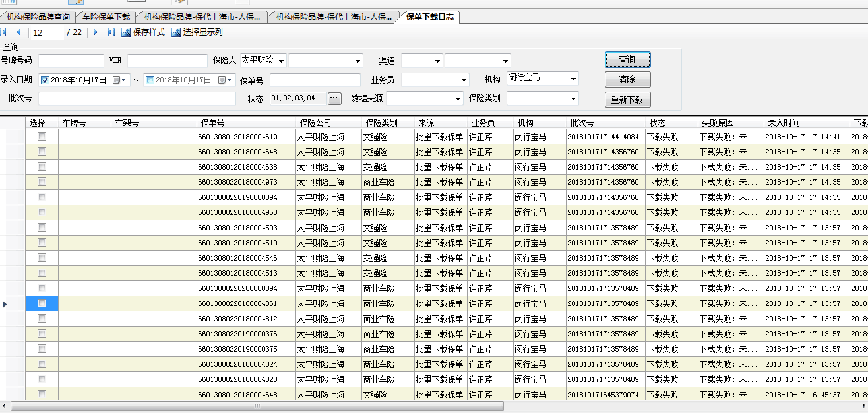Expand the 数据来源 dropdown

coord(458,98)
